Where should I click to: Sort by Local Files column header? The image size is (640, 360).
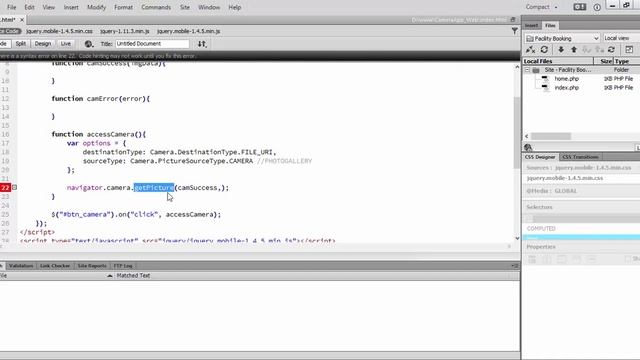pyautogui.click(x=558, y=61)
